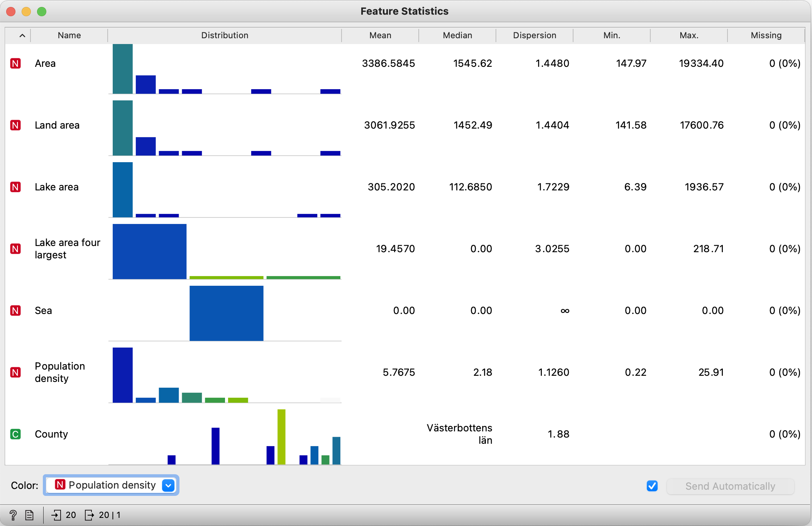Viewport: 812px width, 526px height.
Task: Open the report document icon
Action: 29,515
